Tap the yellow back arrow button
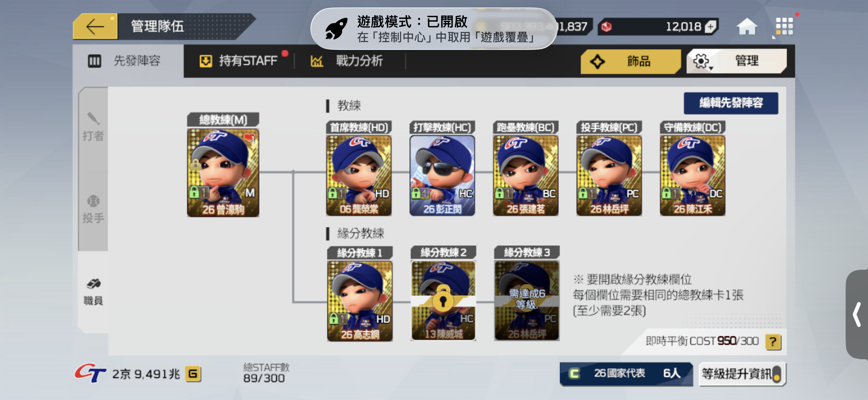This screenshot has height=400, width=868. 95,27
